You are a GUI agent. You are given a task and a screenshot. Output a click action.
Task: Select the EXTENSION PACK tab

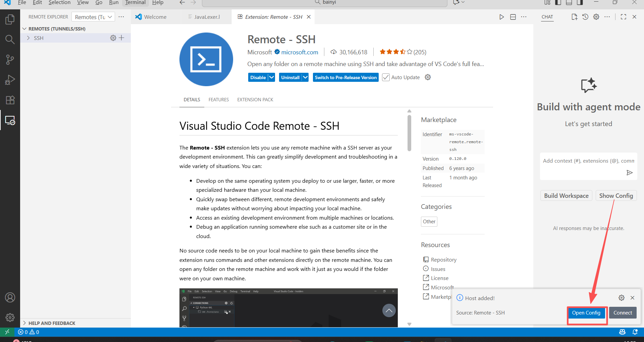tap(255, 100)
